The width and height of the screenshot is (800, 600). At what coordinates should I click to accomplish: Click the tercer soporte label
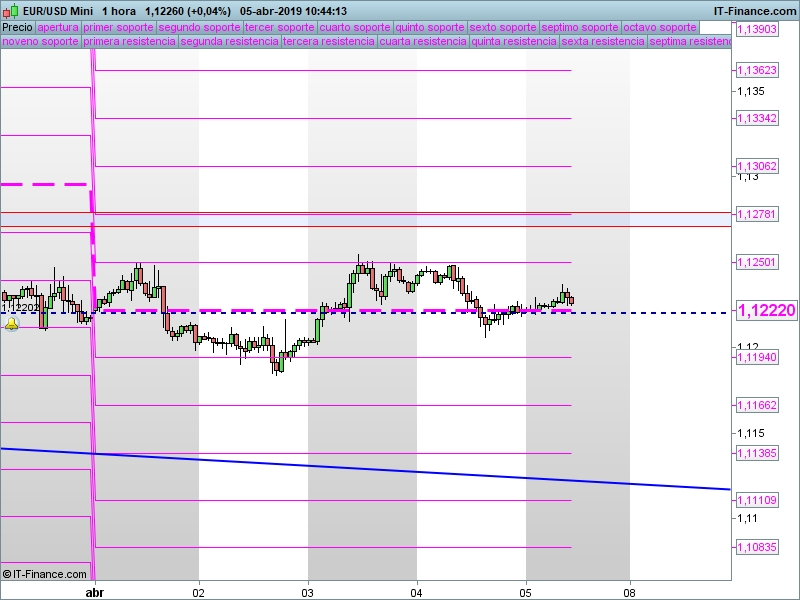click(x=280, y=28)
